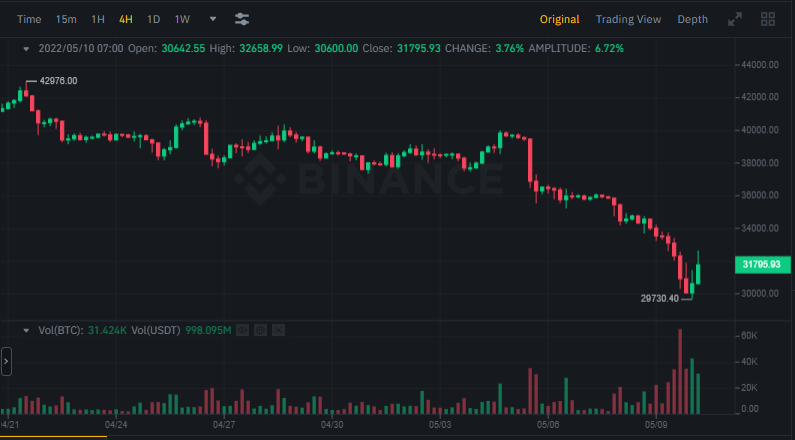This screenshot has height=440, width=795.
Task: Toggle volume indicator visibility eye
Action: pos(242,330)
